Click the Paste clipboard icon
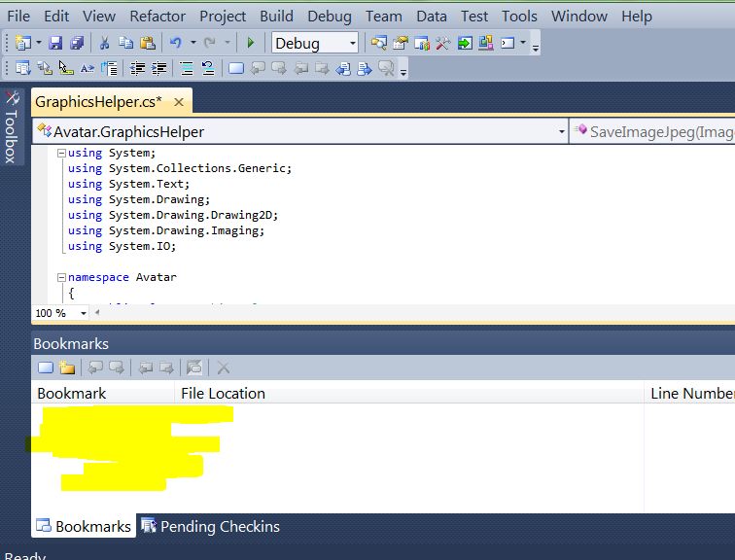The height and width of the screenshot is (560, 735). point(148,43)
